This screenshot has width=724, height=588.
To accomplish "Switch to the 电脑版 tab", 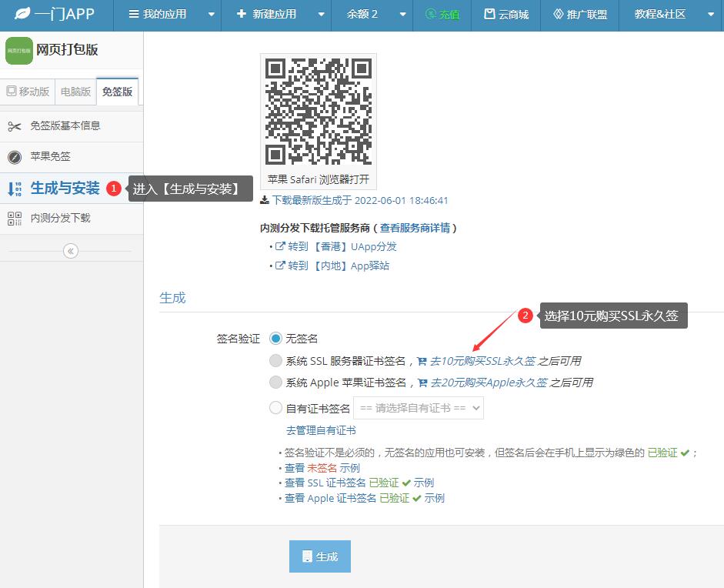I will 75,92.
